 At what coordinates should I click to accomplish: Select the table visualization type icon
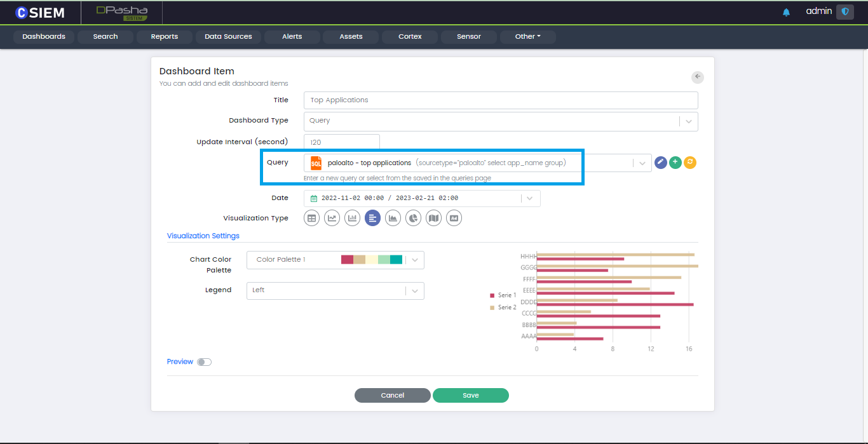coord(311,219)
